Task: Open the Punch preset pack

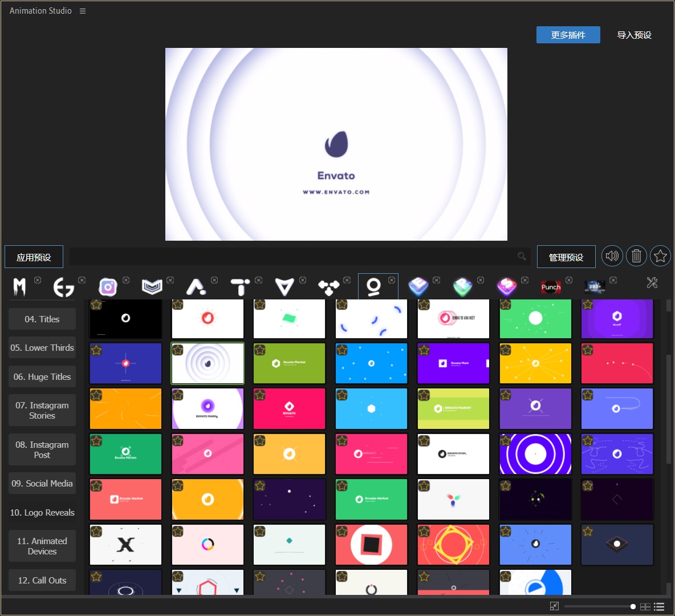Action: click(x=551, y=287)
